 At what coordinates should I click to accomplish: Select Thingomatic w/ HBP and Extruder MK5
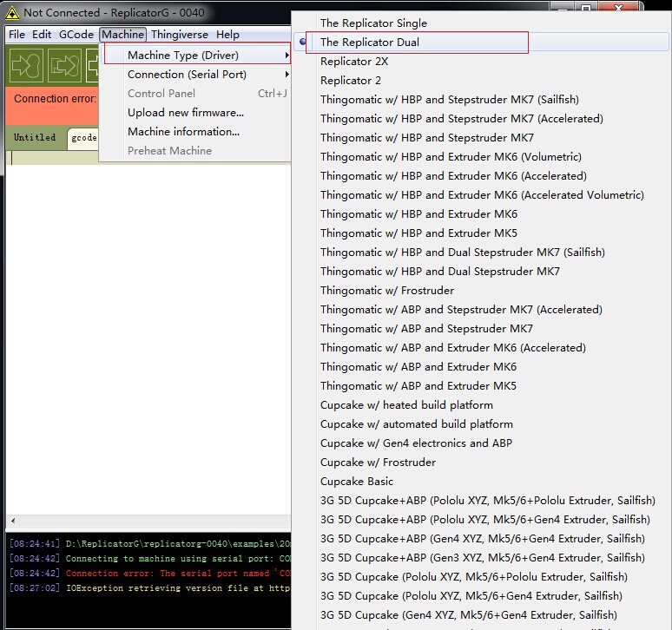(481, 233)
